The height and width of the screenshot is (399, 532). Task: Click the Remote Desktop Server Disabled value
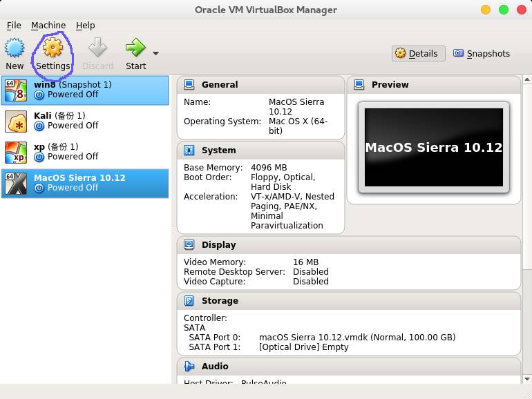point(310,272)
